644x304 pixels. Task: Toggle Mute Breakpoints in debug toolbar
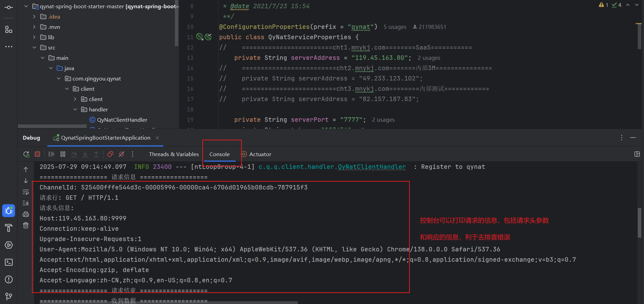click(122, 154)
